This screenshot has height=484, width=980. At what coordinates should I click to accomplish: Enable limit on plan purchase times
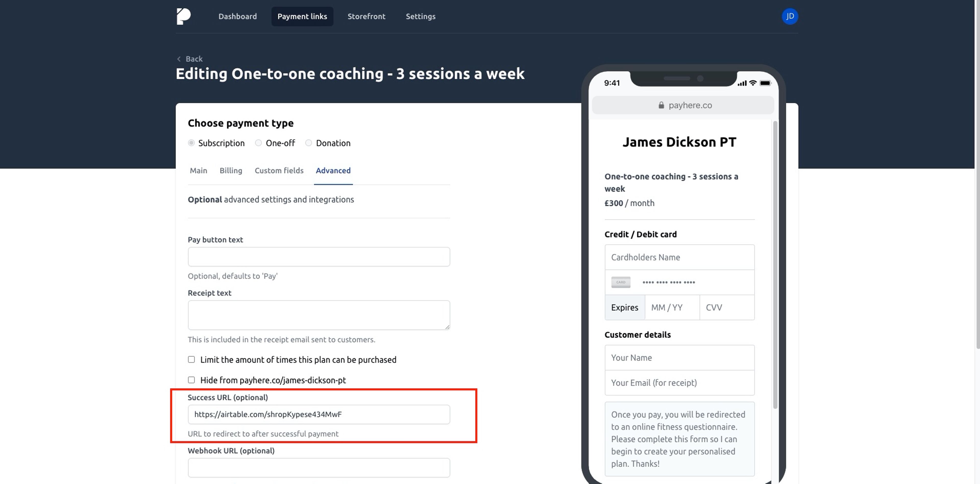pyautogui.click(x=191, y=360)
